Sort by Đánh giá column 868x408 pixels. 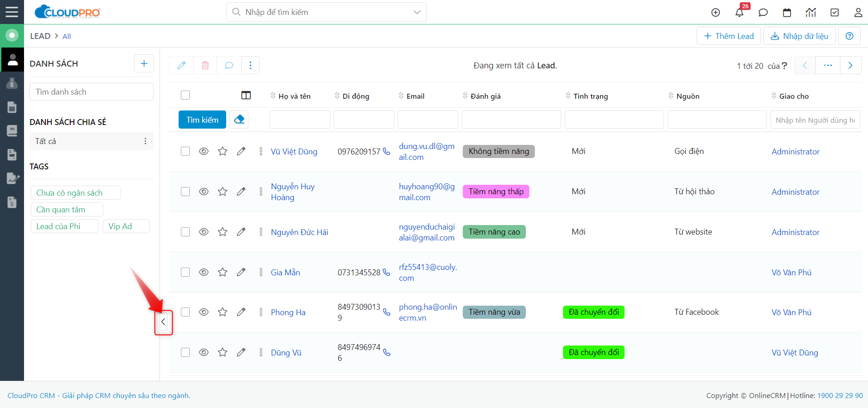tap(482, 96)
